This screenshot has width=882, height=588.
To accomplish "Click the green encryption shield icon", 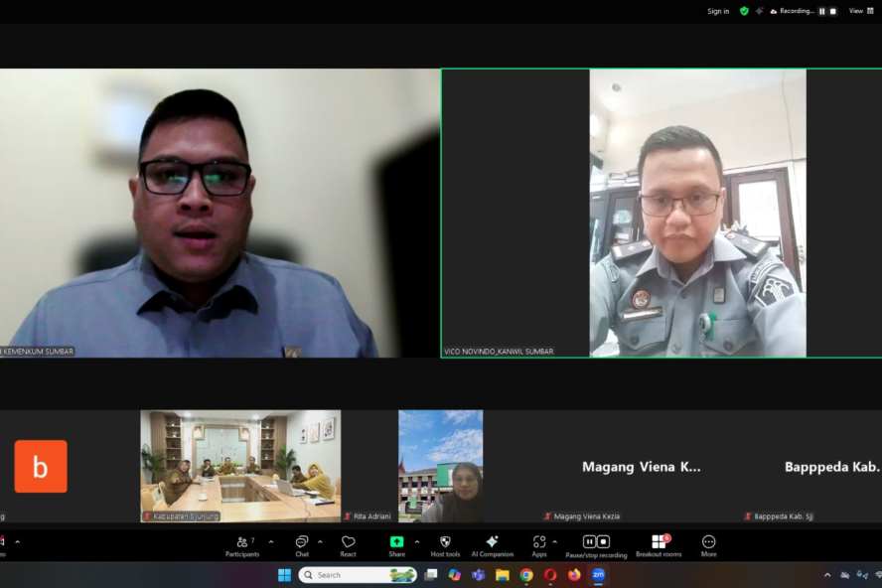I will 744,11.
